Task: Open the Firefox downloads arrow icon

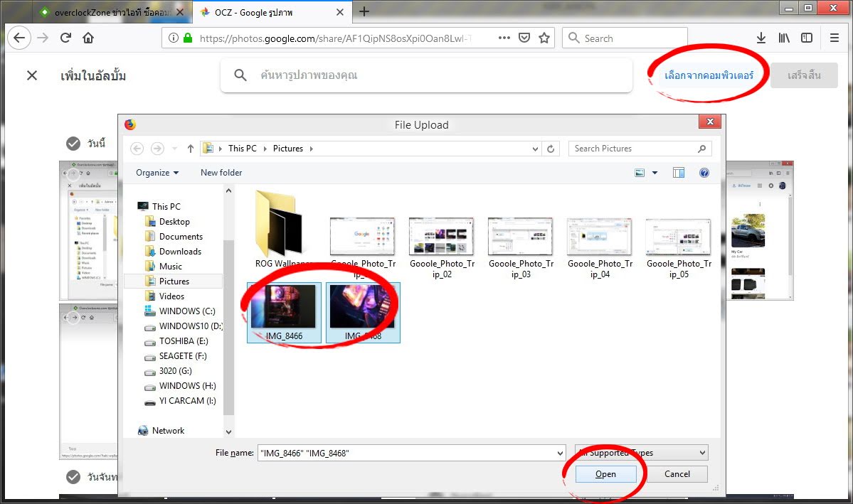Action: click(x=761, y=38)
